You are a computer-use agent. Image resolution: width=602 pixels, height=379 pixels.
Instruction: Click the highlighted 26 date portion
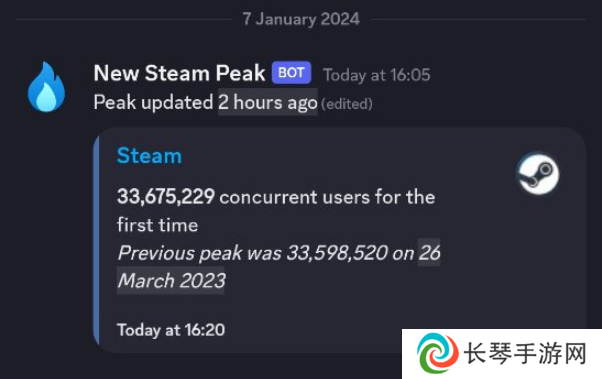(x=429, y=252)
